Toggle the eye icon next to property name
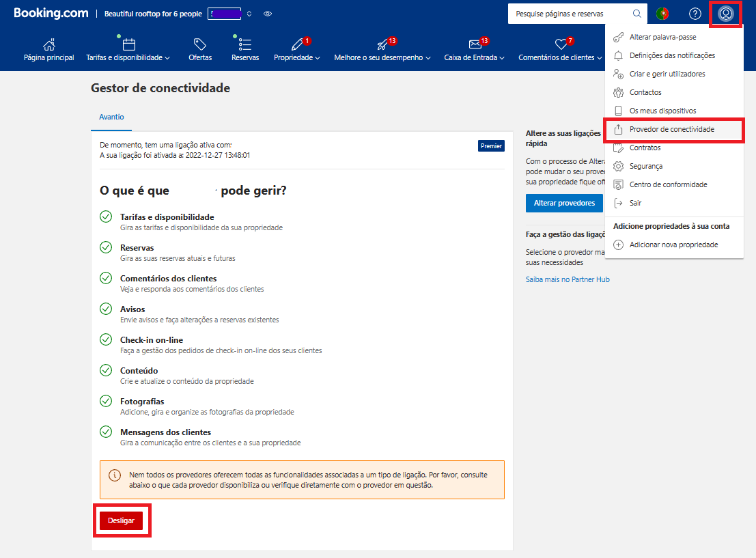 (x=268, y=14)
